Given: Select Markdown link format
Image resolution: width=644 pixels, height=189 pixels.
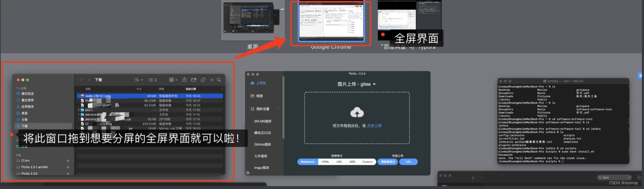Looking at the screenshot, I should coord(307,162).
